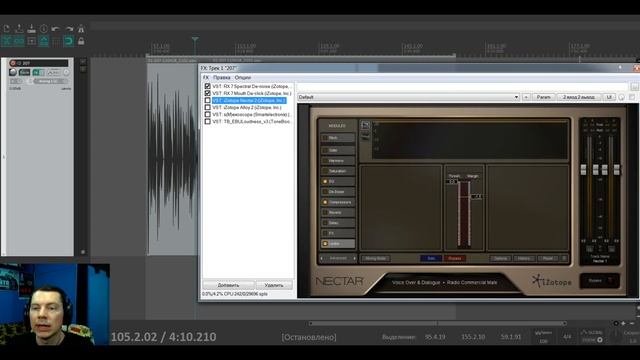The image size is (640, 360).
Task: Toggle Nectar Saturation module power
Action: [325, 171]
